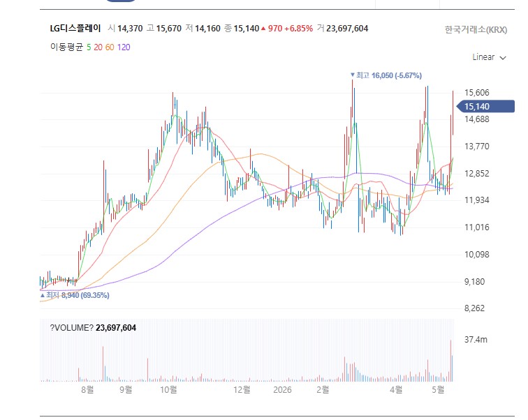
Task: Open the Linear scale dropdown
Action: click(x=489, y=57)
